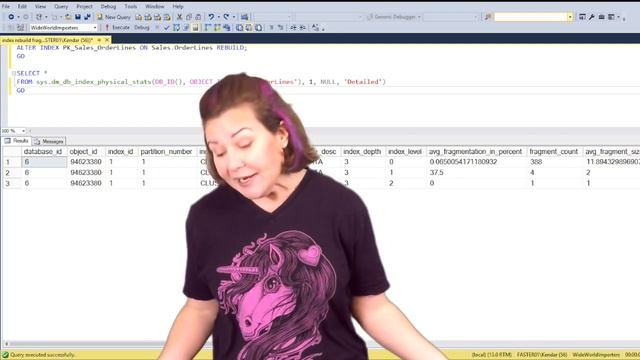Viewport: 640px width, 360px height.
Task: Open the search box dropdown arrow
Action: click(570, 17)
